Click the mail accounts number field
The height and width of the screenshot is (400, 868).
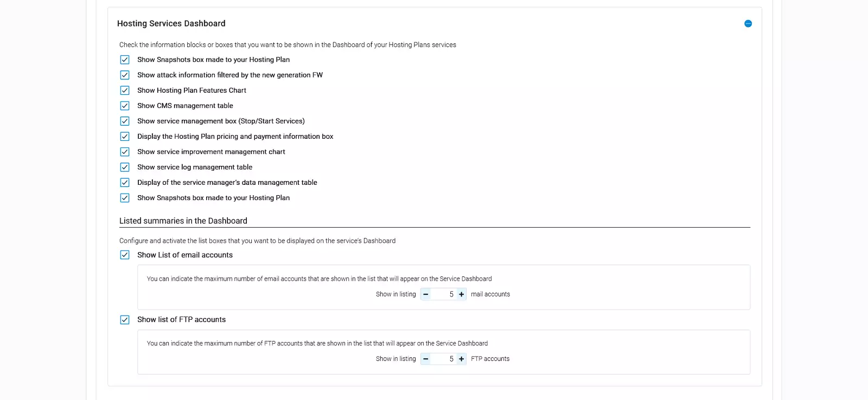(444, 294)
